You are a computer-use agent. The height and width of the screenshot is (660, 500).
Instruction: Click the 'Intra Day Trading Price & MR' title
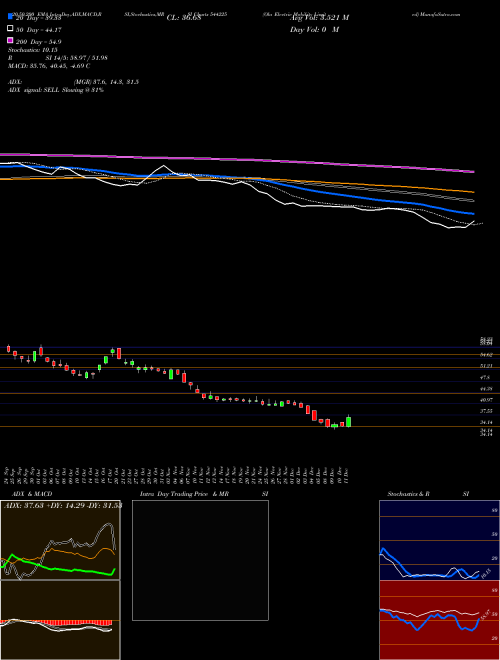coord(184,494)
